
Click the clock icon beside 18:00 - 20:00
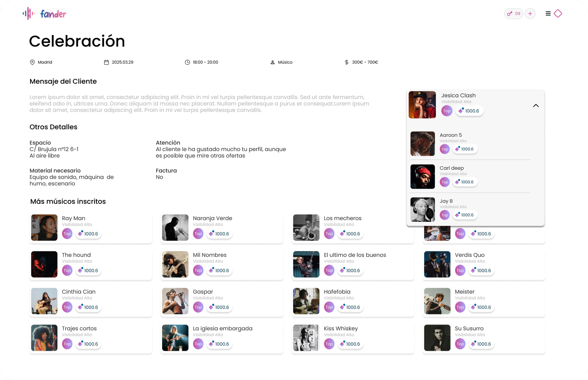coord(187,62)
